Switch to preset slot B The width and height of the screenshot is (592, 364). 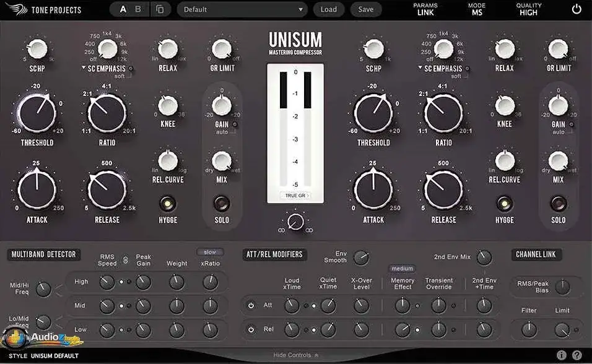coord(139,9)
